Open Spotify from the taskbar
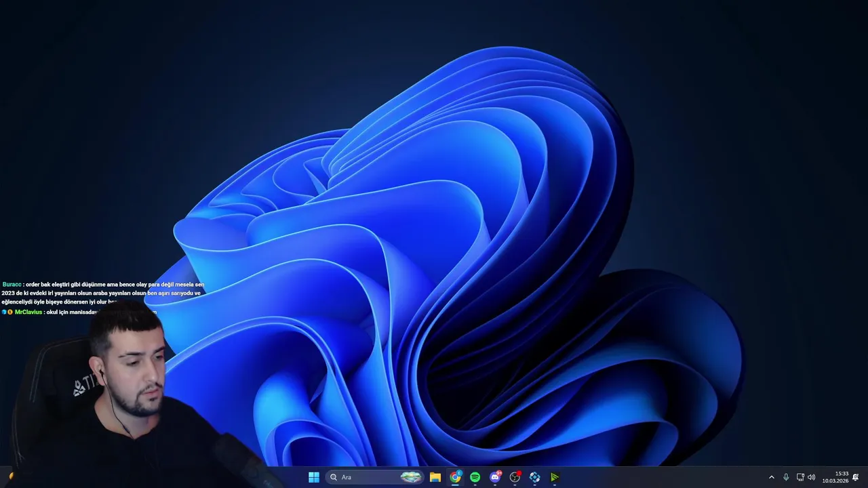 coord(475,477)
